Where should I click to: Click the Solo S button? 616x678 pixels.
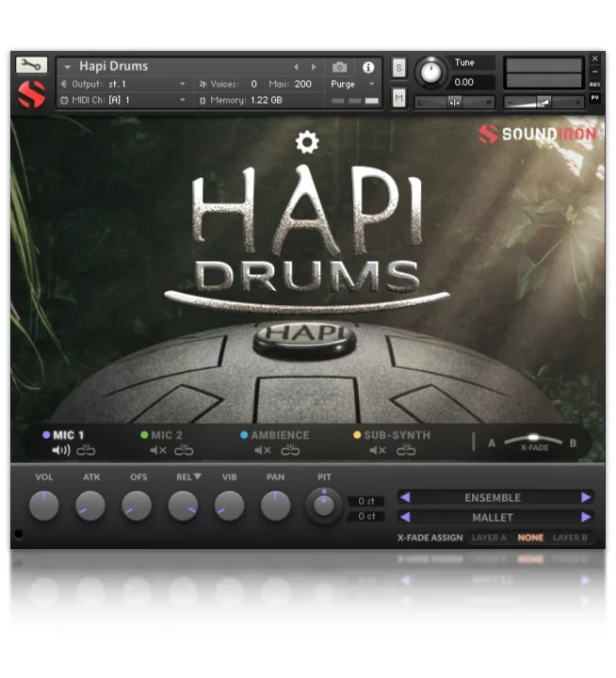click(398, 68)
